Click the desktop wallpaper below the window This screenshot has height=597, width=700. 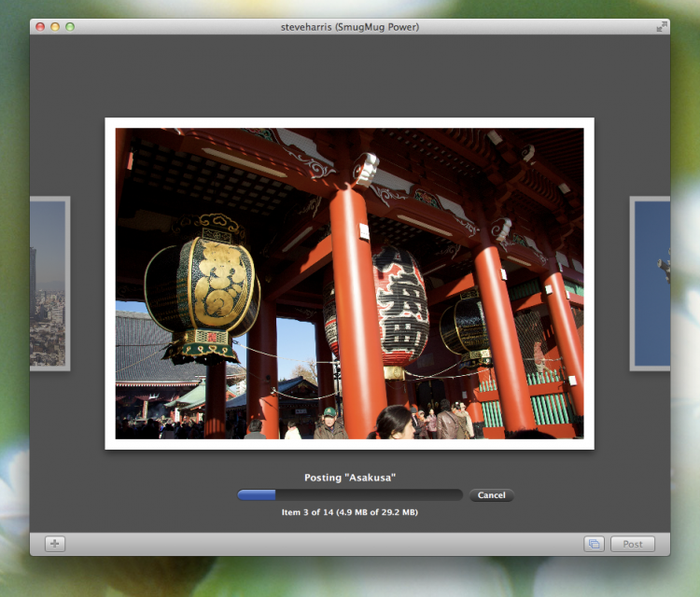tap(350, 576)
